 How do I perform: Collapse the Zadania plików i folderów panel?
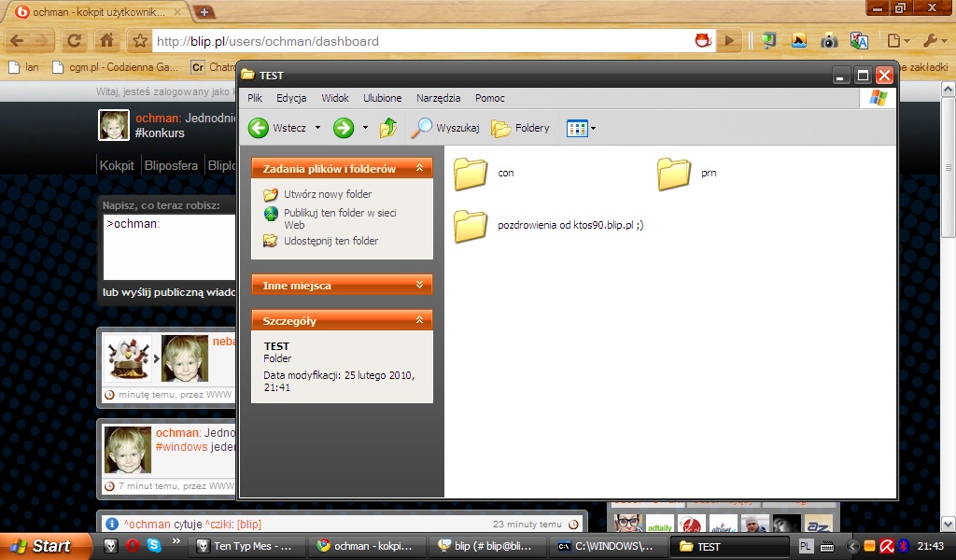coord(420,169)
